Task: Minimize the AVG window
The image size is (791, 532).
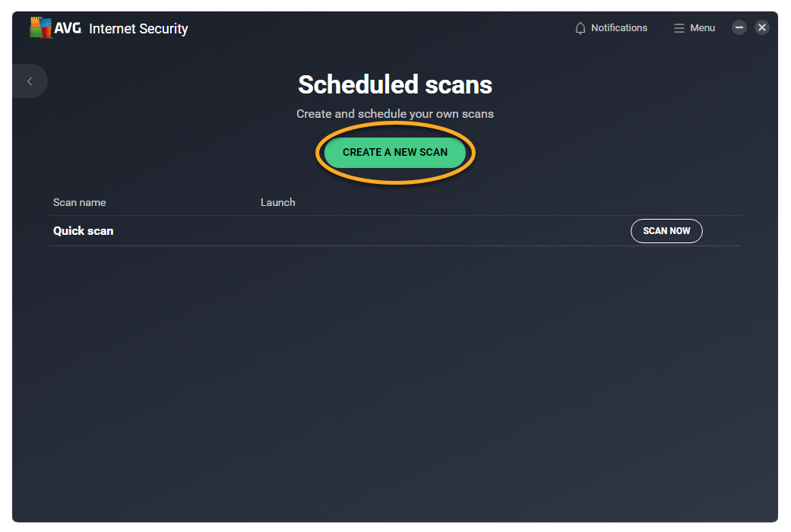Action: tap(739, 27)
